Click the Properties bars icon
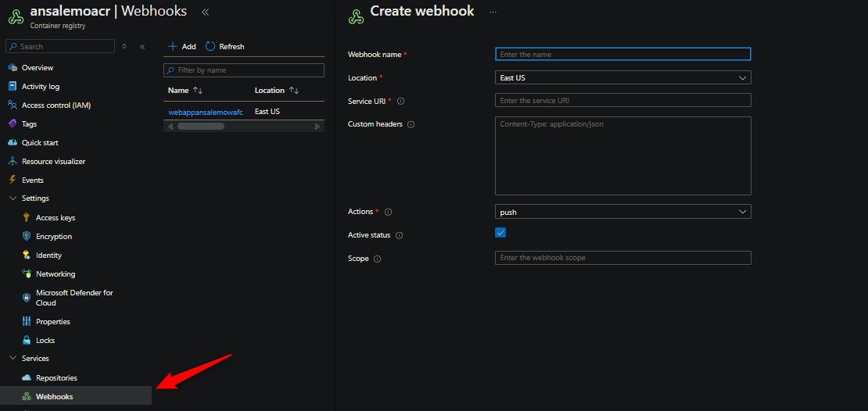 pos(26,321)
